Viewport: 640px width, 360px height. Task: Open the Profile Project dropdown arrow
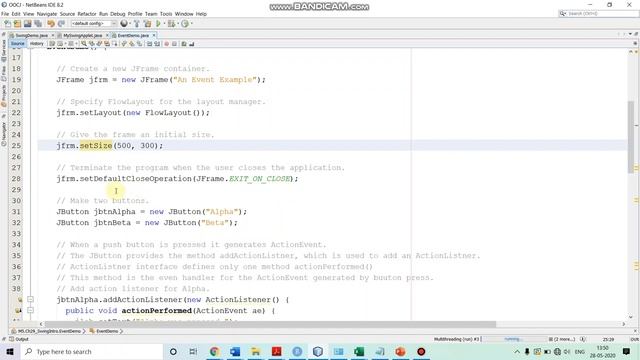click(x=191, y=24)
